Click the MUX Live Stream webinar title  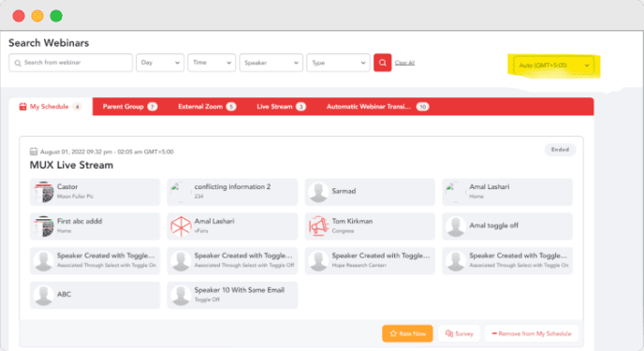click(x=71, y=166)
